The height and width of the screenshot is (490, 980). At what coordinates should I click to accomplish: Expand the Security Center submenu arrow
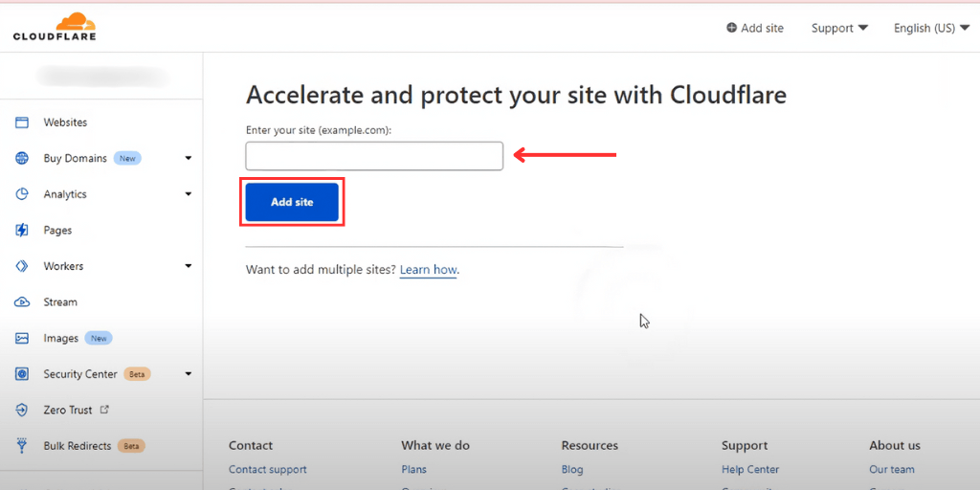189,374
